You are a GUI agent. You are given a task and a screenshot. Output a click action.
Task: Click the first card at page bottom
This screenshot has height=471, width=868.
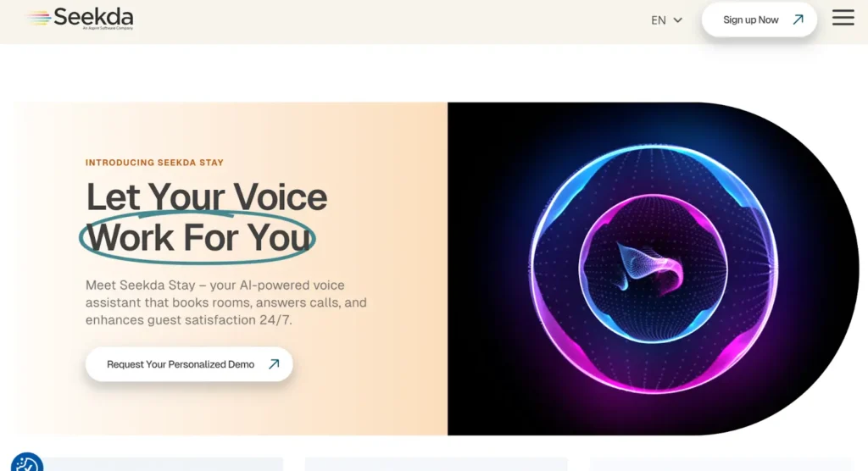pos(164,464)
